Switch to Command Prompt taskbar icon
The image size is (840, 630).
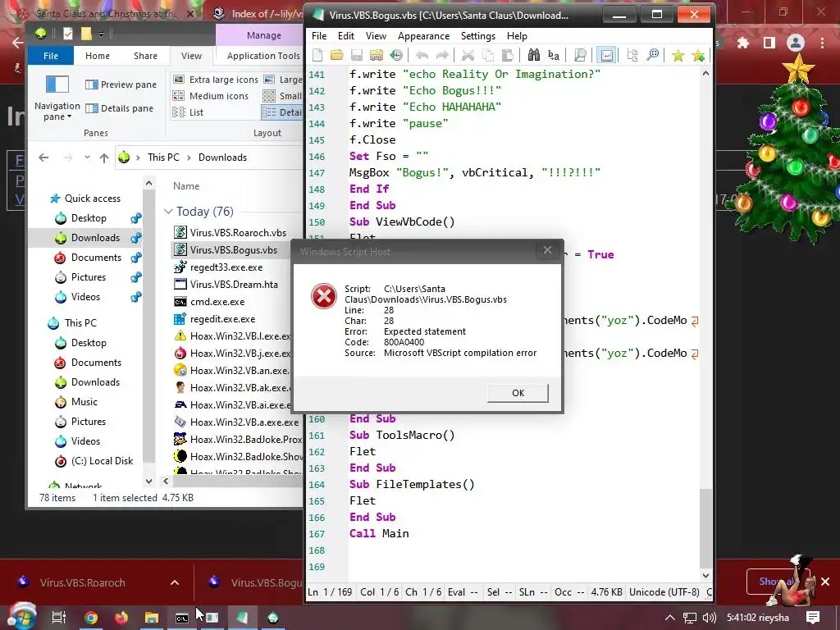click(x=182, y=618)
